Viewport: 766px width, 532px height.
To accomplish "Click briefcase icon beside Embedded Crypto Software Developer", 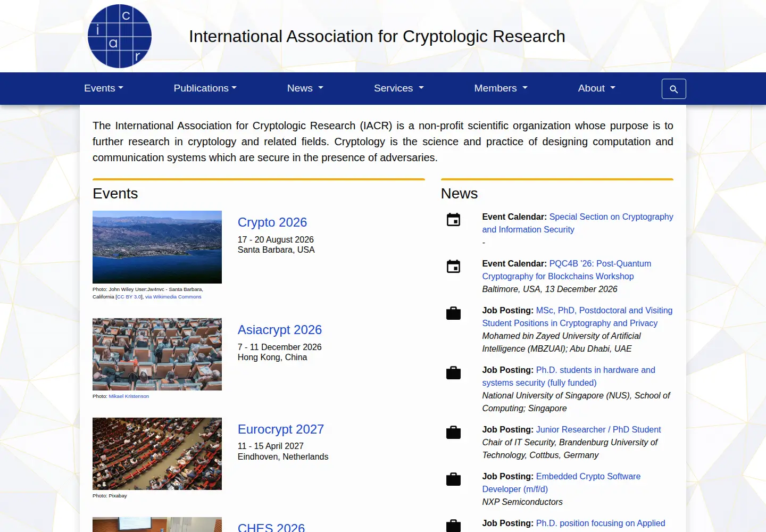I will click(x=453, y=479).
